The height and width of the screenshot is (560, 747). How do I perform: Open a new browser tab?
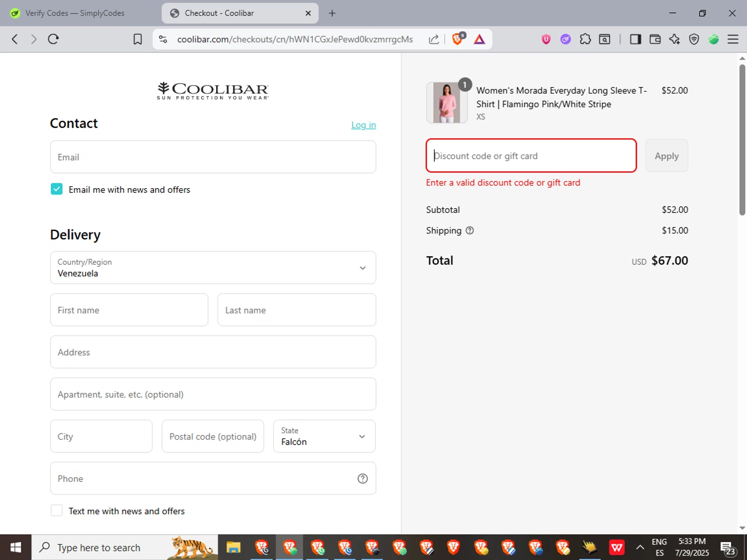point(332,13)
